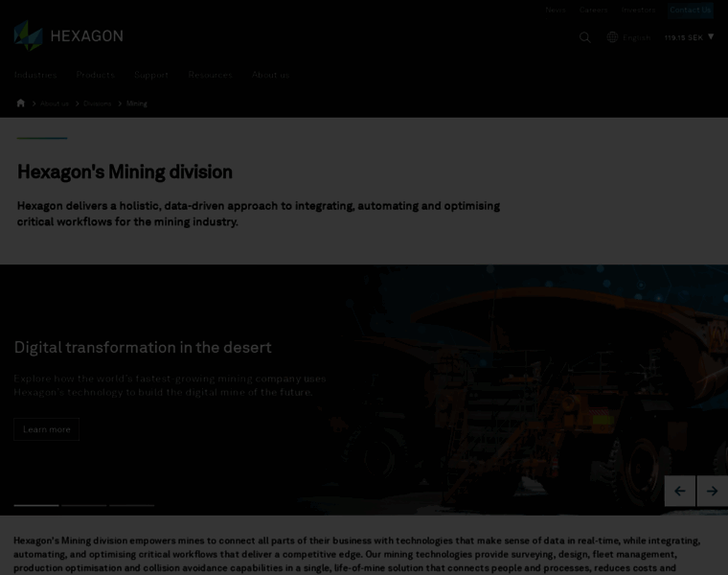This screenshot has height=575, width=728.
Task: Click the Mining breadcrumb
Action: tap(137, 103)
